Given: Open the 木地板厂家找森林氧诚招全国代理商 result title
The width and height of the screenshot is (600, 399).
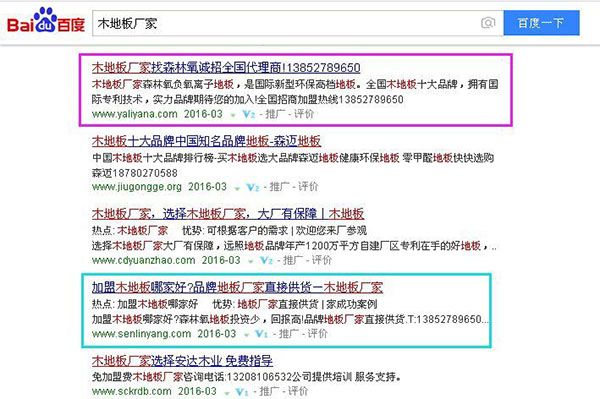Looking at the screenshot, I should pos(226,68).
